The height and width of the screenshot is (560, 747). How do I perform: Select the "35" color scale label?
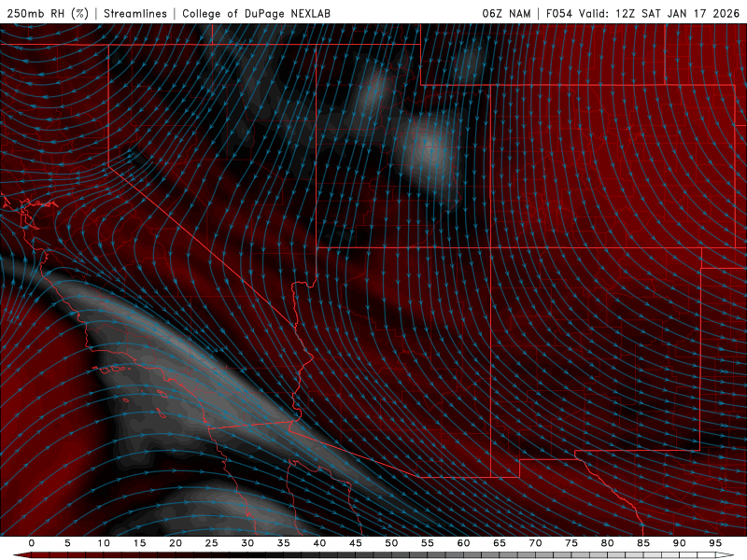tap(284, 543)
